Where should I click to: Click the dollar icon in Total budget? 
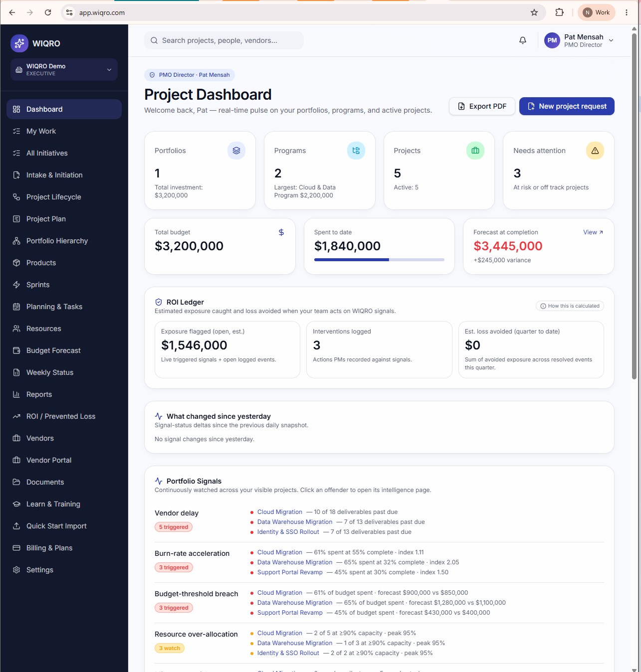tap(281, 232)
